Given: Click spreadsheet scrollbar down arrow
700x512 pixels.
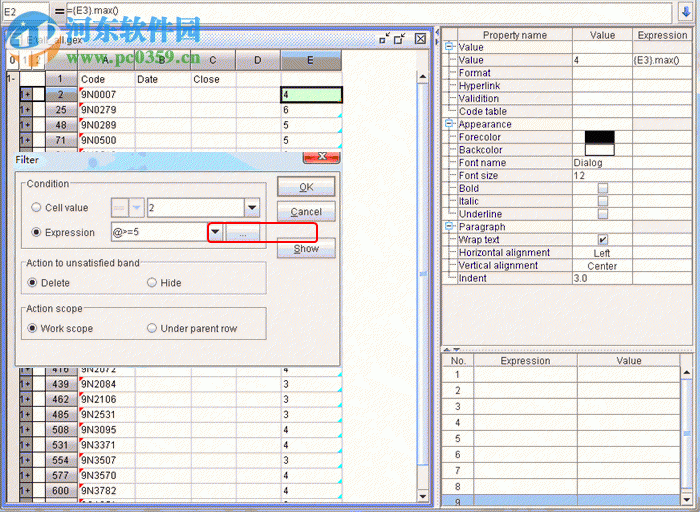Looking at the screenshot, I should (x=422, y=496).
